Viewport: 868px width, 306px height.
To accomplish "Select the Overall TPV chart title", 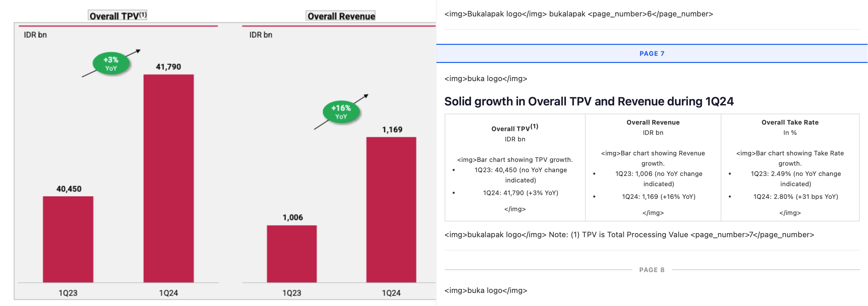I will 118,16.
